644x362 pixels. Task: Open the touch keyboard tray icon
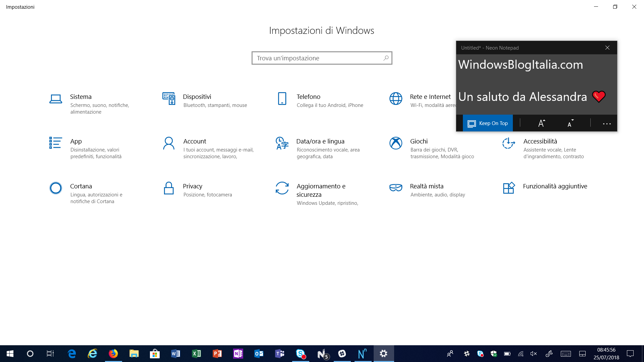[x=566, y=354]
